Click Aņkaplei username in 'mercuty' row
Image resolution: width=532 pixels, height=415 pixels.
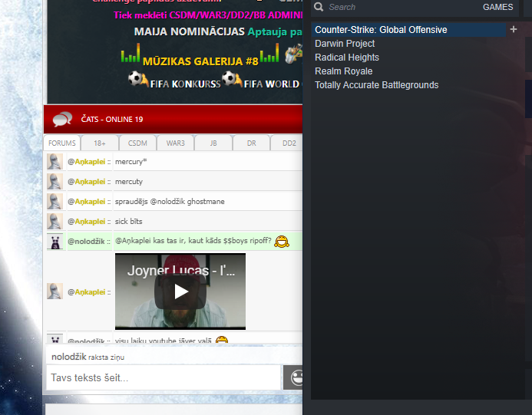coord(90,182)
